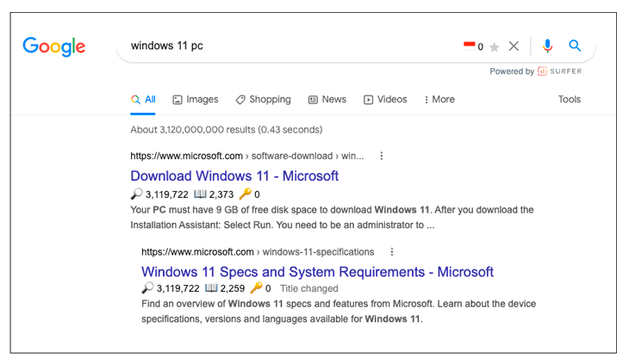Open options dots for windows-11-specifications result
This screenshot has width=629, height=364.
coord(392,252)
